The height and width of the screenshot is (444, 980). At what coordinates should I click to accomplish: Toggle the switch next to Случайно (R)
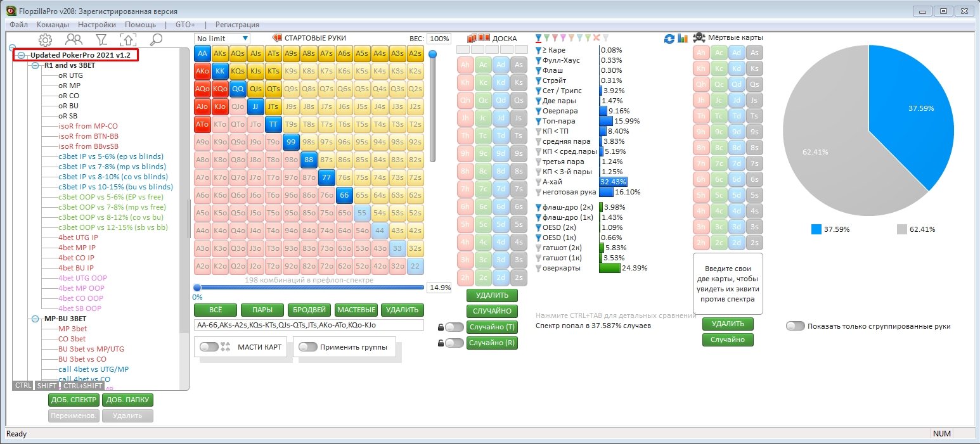454,343
